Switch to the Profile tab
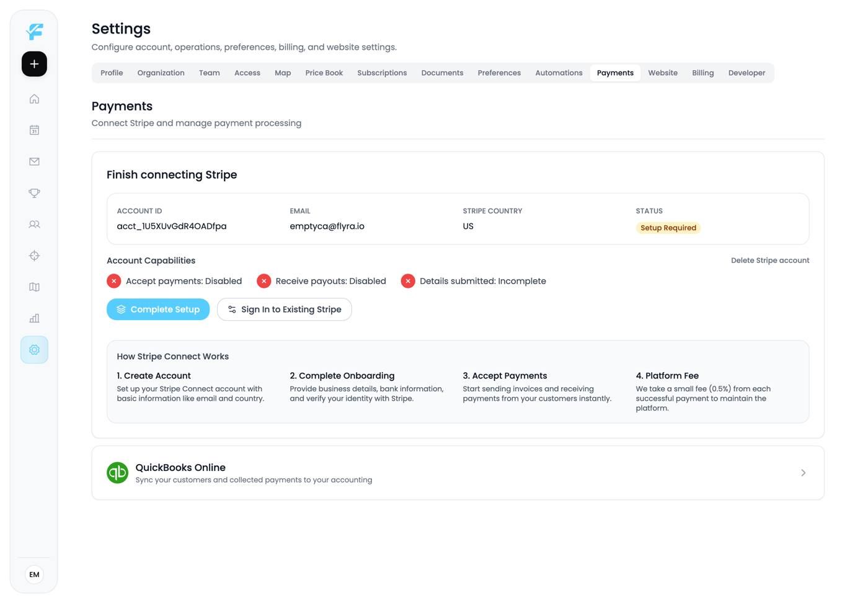The width and height of the screenshot is (868, 603). pos(112,73)
